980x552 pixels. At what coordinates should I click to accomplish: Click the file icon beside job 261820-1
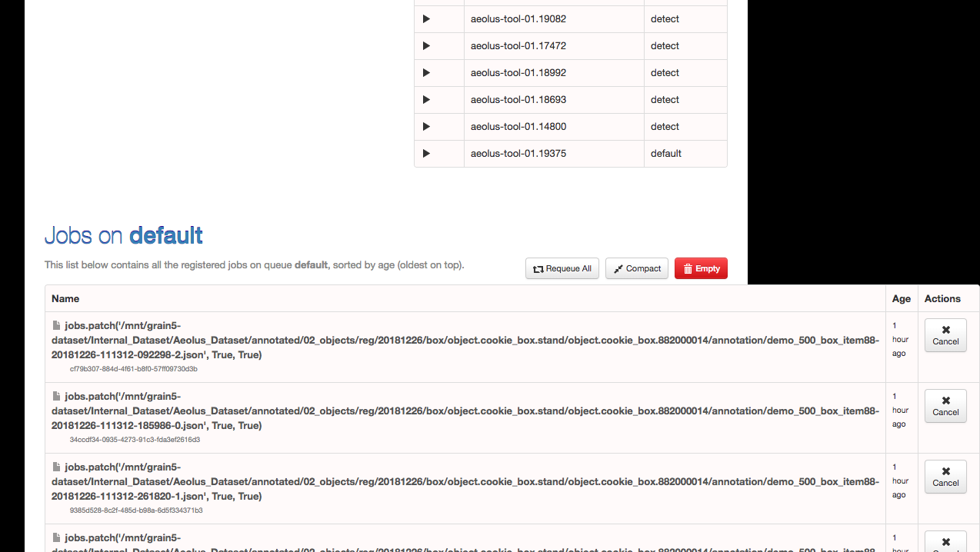coord(55,466)
